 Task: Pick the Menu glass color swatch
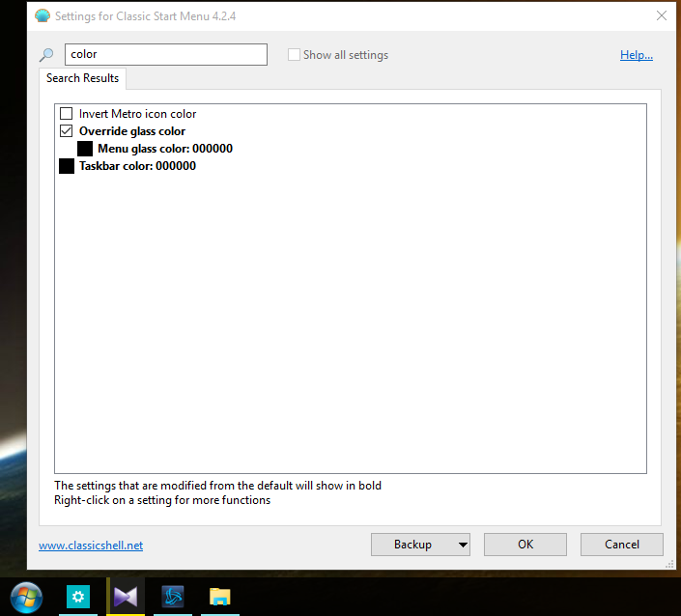[x=85, y=149]
